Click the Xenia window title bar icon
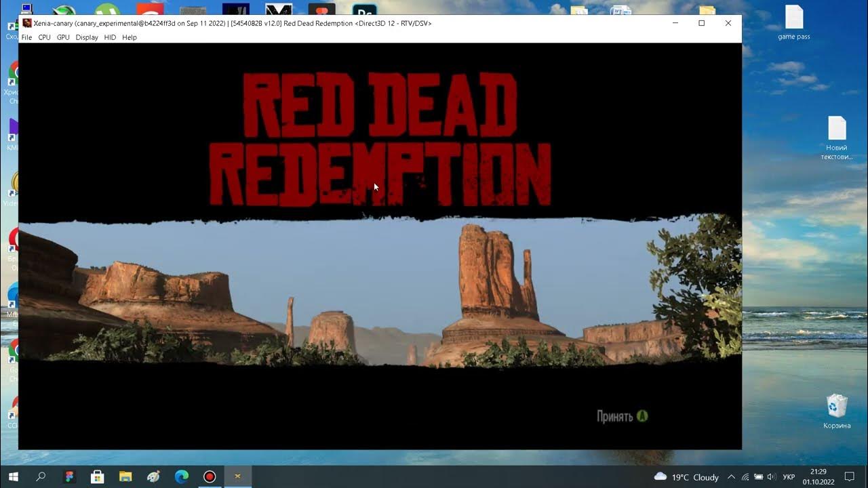This screenshot has width=868, height=488. tap(27, 23)
